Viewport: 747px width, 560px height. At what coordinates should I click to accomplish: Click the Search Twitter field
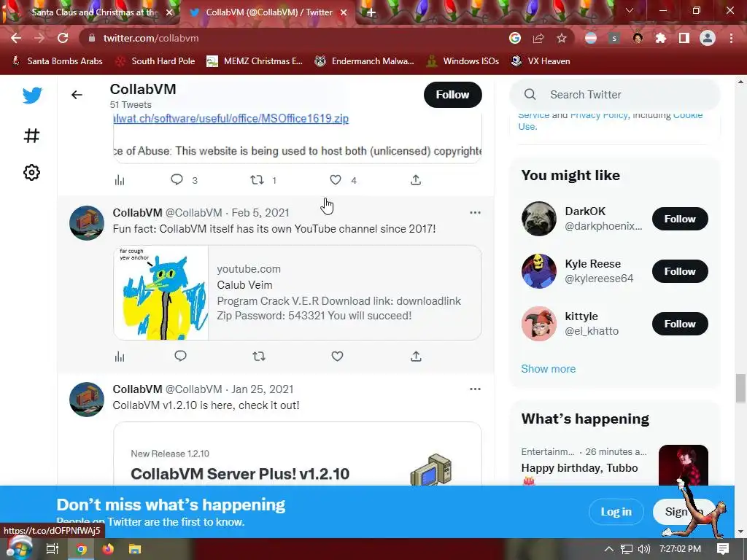615,95
